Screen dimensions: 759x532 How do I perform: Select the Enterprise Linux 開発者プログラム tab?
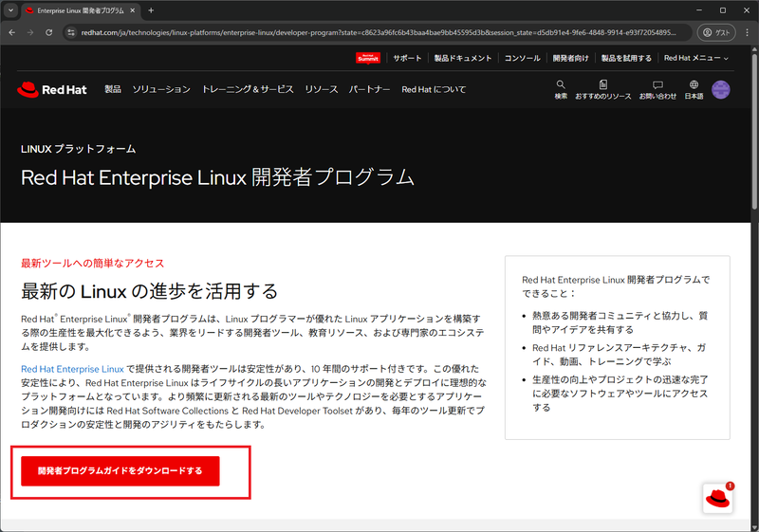pos(80,10)
